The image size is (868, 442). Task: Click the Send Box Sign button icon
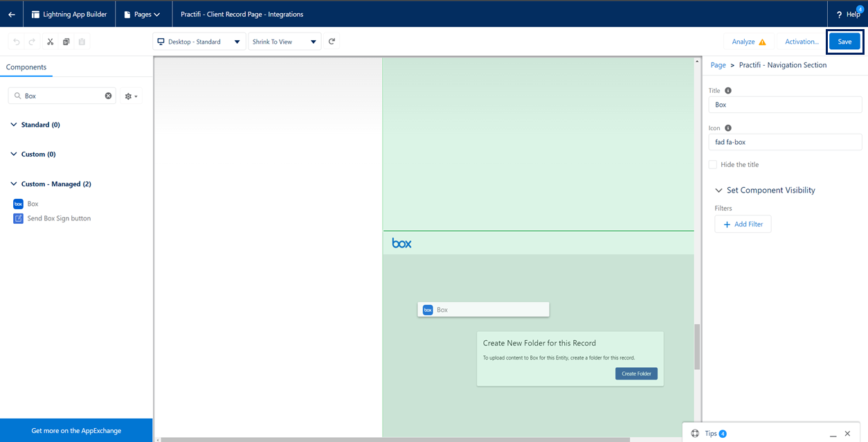pyautogui.click(x=19, y=218)
